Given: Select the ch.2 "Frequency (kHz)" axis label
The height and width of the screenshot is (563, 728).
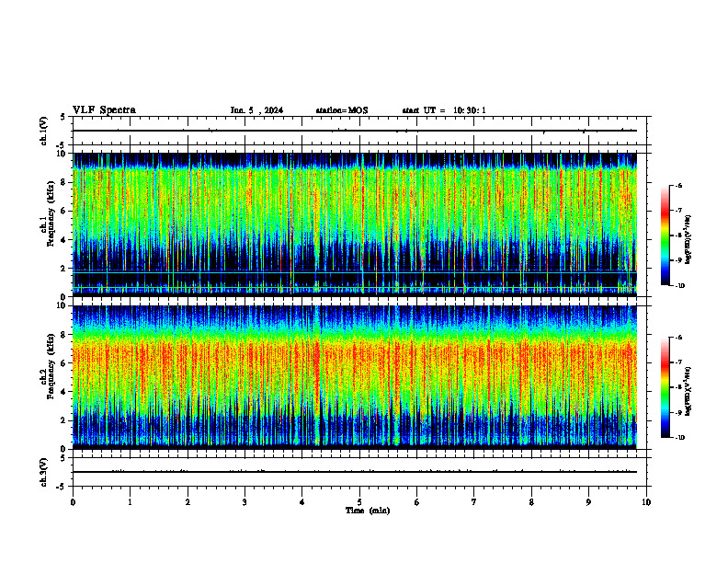Looking at the screenshot, I should [x=51, y=366].
